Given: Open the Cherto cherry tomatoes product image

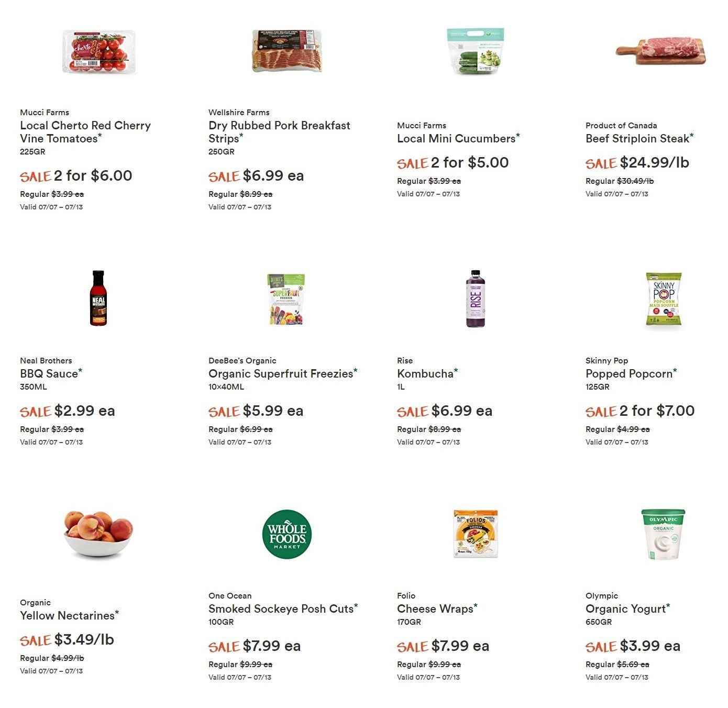Looking at the screenshot, I should [x=98, y=51].
